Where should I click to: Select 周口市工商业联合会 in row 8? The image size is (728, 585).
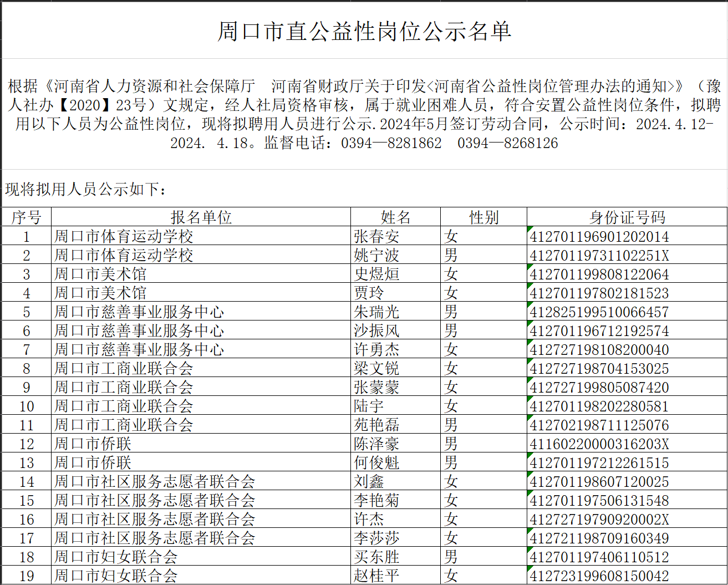click(x=124, y=369)
